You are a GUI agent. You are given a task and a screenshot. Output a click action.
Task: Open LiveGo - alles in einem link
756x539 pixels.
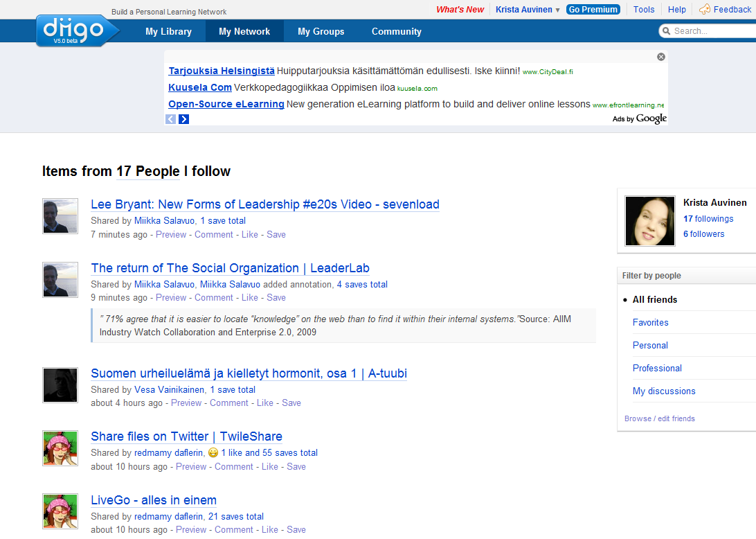(154, 500)
